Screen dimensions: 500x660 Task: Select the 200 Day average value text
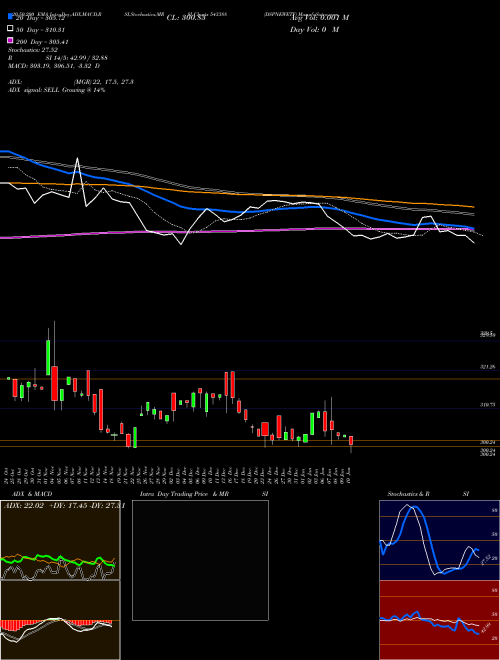tap(42, 42)
